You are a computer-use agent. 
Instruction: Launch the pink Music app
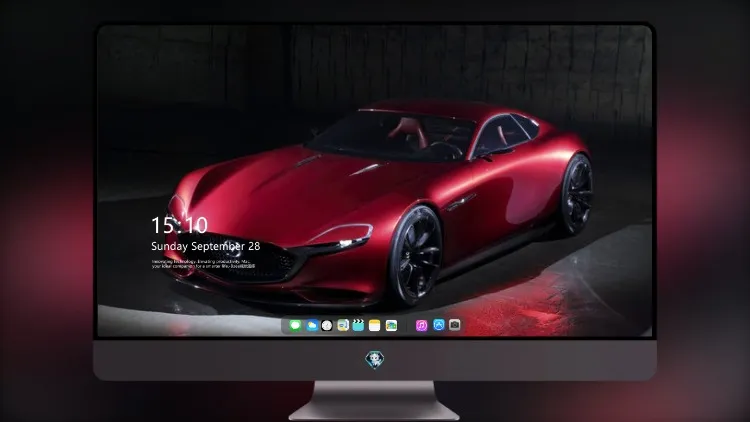coord(421,325)
